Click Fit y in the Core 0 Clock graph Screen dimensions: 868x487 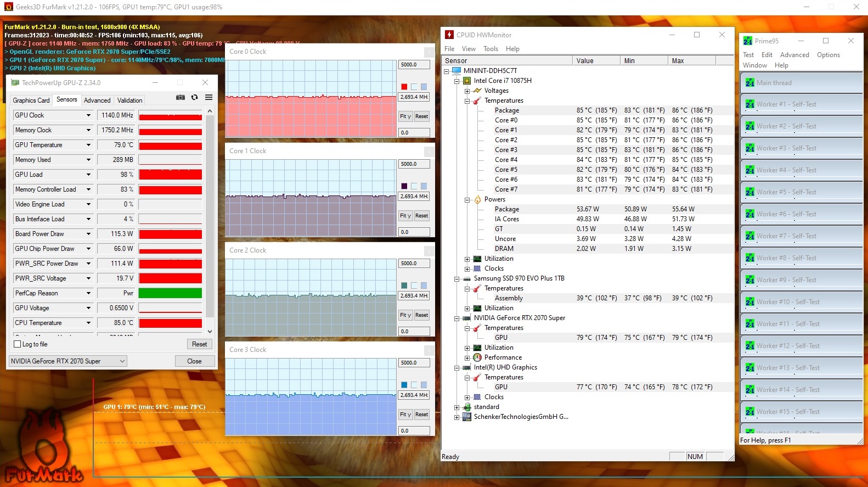coord(405,116)
